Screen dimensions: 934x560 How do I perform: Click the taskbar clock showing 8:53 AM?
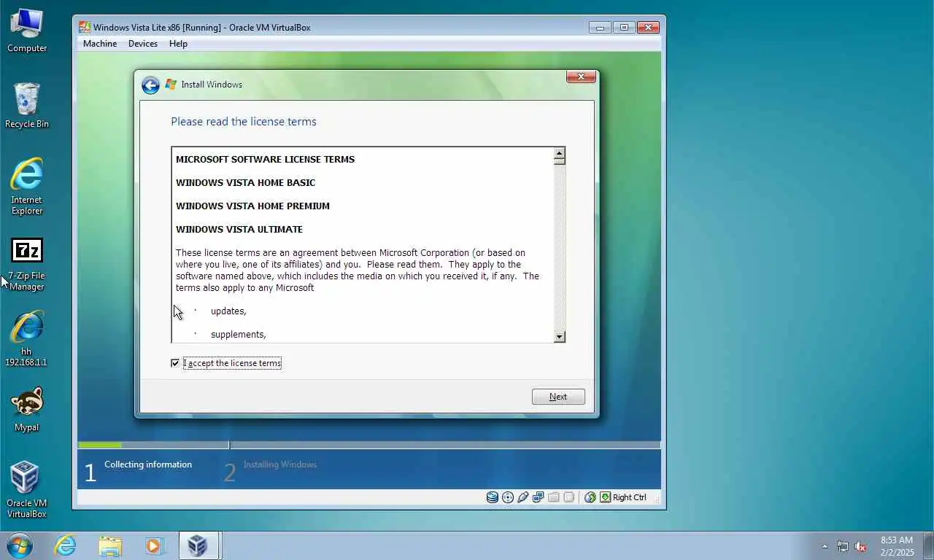point(897,546)
